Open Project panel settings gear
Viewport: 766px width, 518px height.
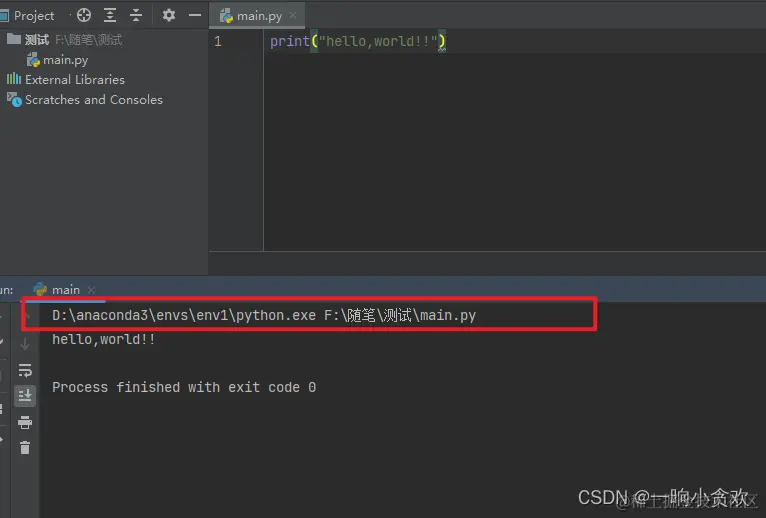tap(169, 16)
